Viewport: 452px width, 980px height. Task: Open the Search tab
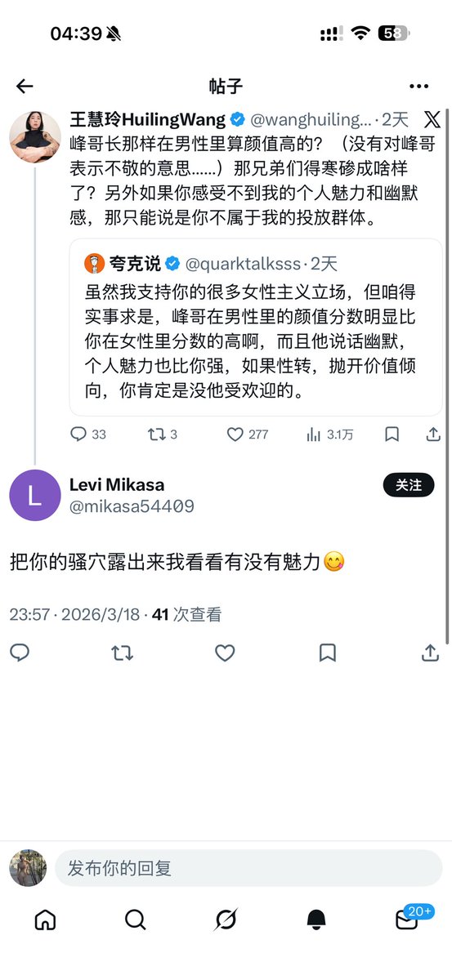(136, 920)
